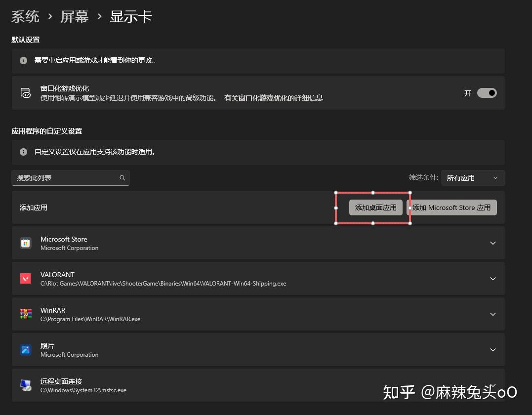Click info icon beside 自定义设置仅在应用支持

coord(23,152)
